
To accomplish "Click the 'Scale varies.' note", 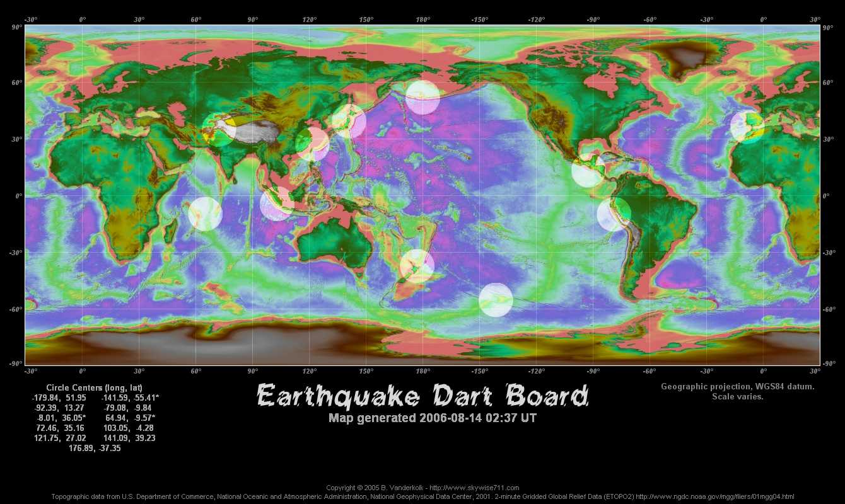I will 738,397.
